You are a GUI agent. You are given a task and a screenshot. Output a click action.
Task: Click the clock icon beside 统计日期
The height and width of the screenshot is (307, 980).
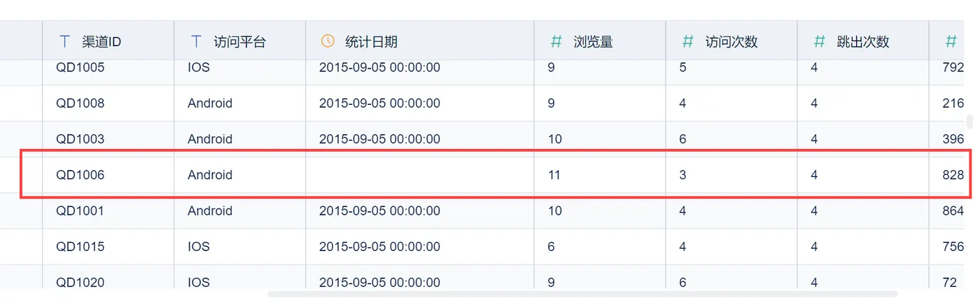tap(328, 41)
